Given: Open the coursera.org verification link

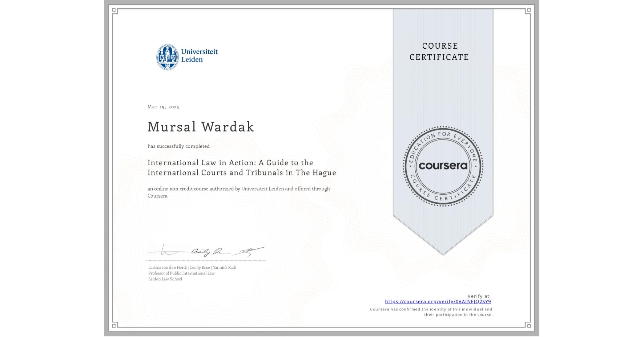Looking at the screenshot, I should pos(438,302).
